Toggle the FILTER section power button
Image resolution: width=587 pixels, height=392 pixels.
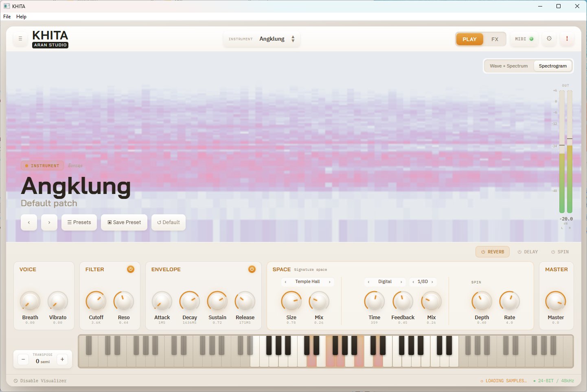pyautogui.click(x=131, y=269)
